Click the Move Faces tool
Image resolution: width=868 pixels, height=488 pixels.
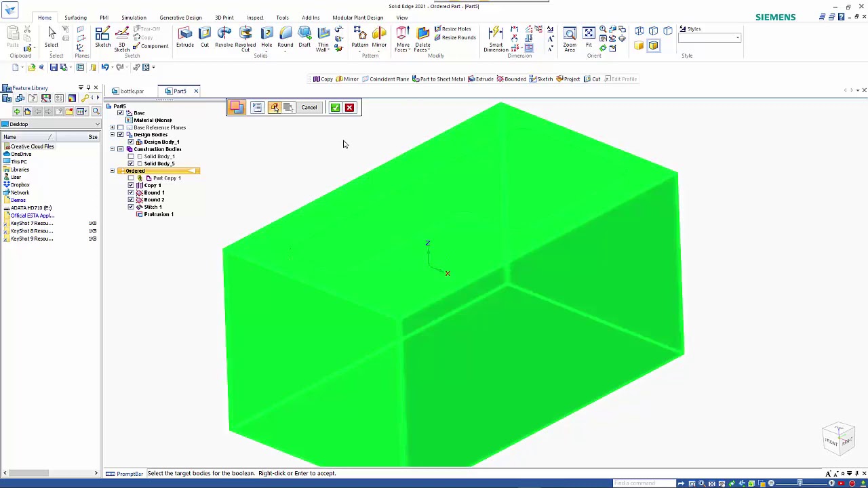pos(403,38)
